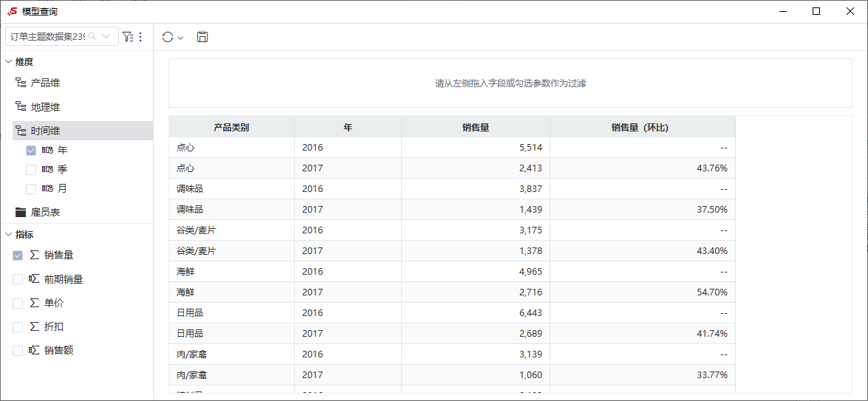Click the hierarchy icon next to 产品维
Viewport: 868px width, 401px height.
point(21,83)
